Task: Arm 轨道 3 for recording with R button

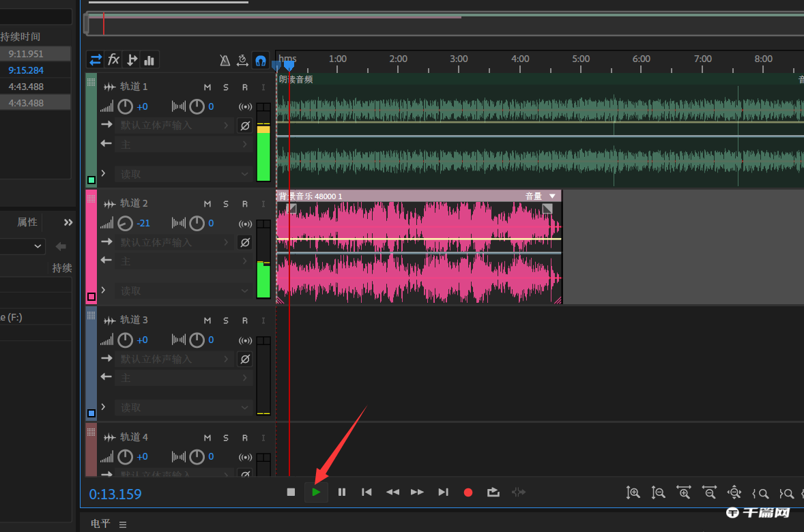Action: (243, 320)
